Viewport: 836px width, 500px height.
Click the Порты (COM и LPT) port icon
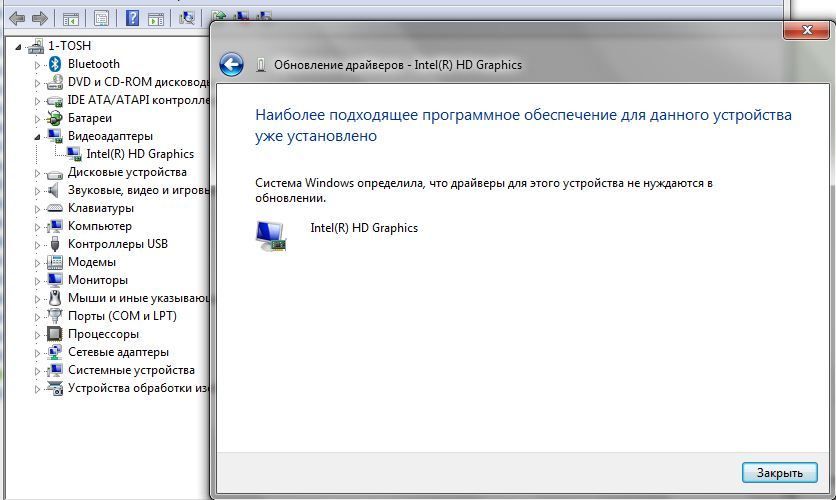[55, 316]
